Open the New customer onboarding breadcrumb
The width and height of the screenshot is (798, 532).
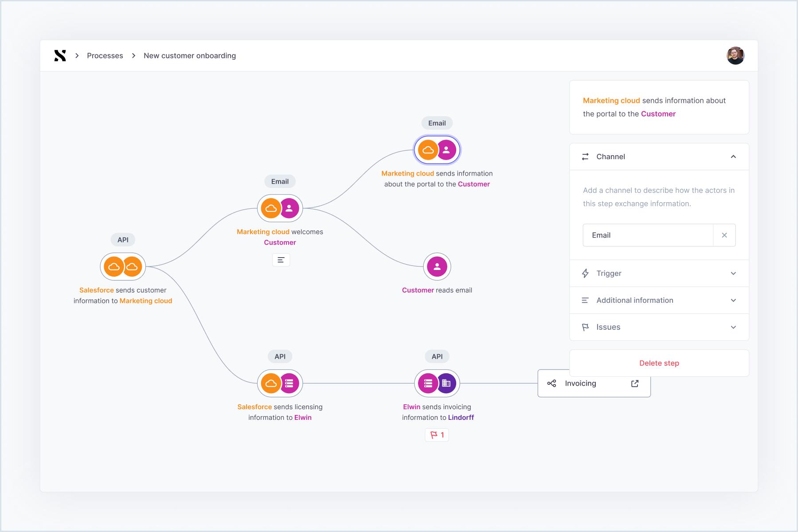point(190,55)
